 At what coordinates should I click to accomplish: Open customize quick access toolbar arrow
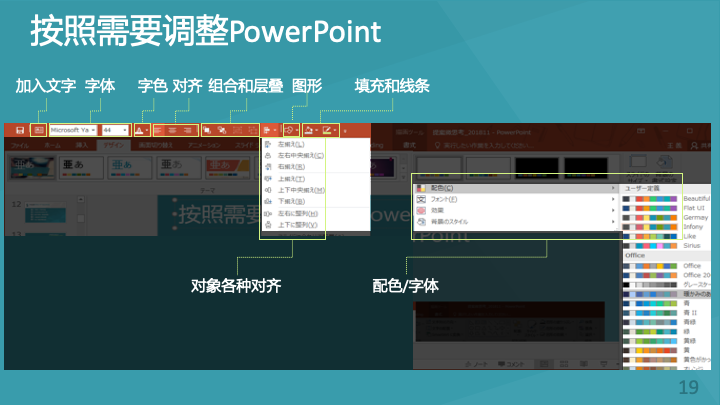[345, 131]
